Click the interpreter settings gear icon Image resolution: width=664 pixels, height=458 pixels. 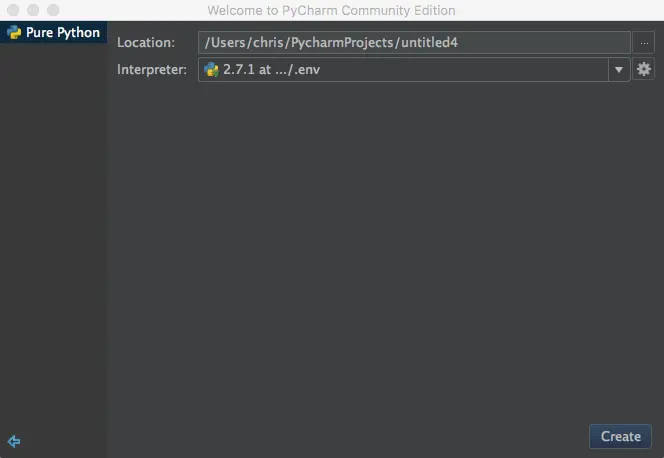pyautogui.click(x=644, y=69)
